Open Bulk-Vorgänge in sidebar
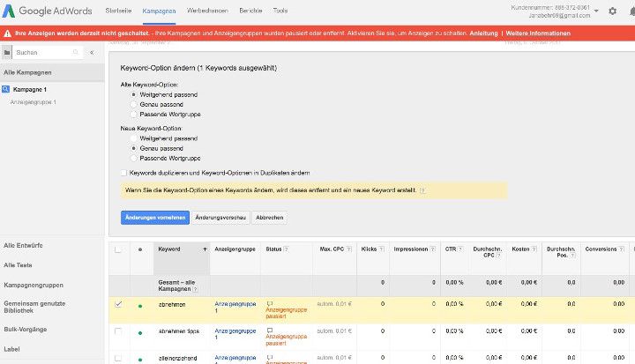Screen dimensions: 635x364 point(25,329)
